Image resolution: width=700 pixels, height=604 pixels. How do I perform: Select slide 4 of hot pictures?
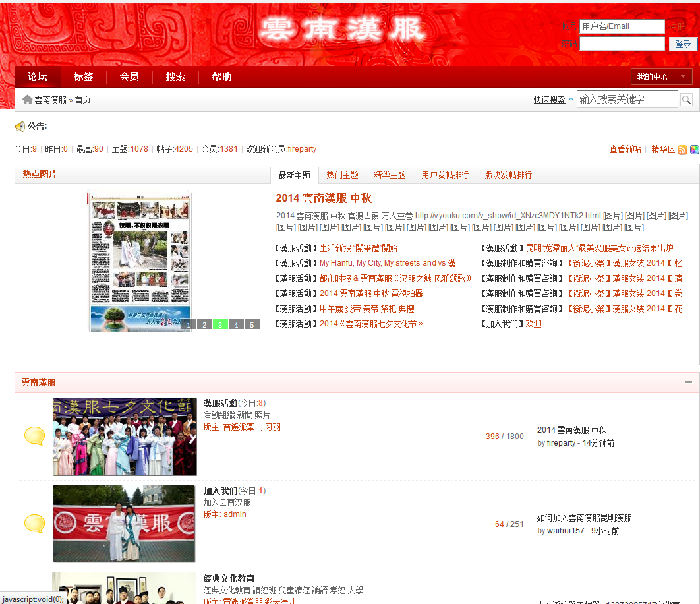point(236,325)
